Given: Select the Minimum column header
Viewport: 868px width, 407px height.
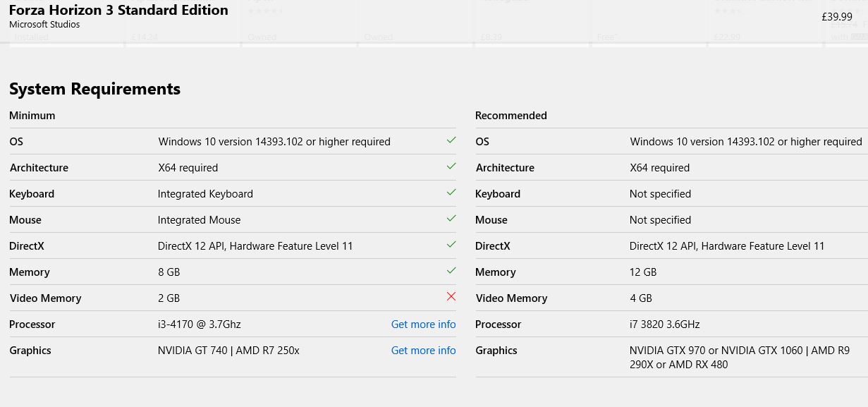Looking at the screenshot, I should coord(32,116).
